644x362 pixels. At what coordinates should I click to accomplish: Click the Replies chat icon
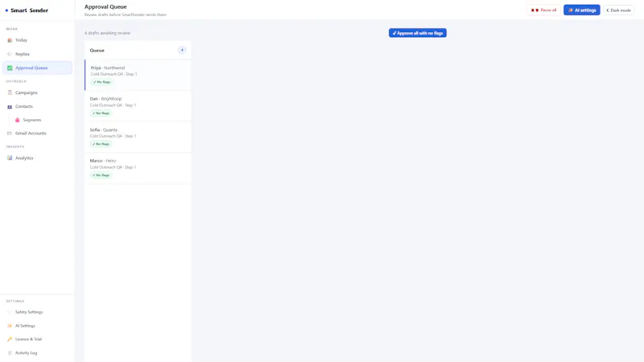click(x=10, y=54)
